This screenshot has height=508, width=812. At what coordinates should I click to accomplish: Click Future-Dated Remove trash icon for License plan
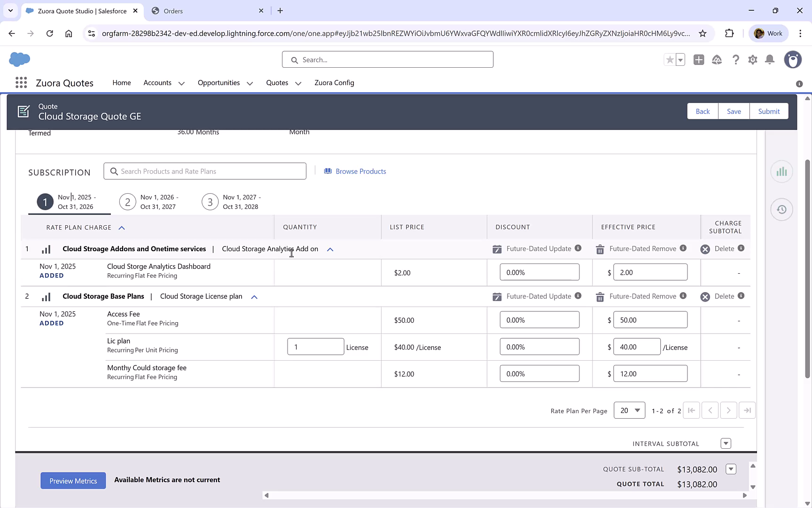click(x=600, y=296)
